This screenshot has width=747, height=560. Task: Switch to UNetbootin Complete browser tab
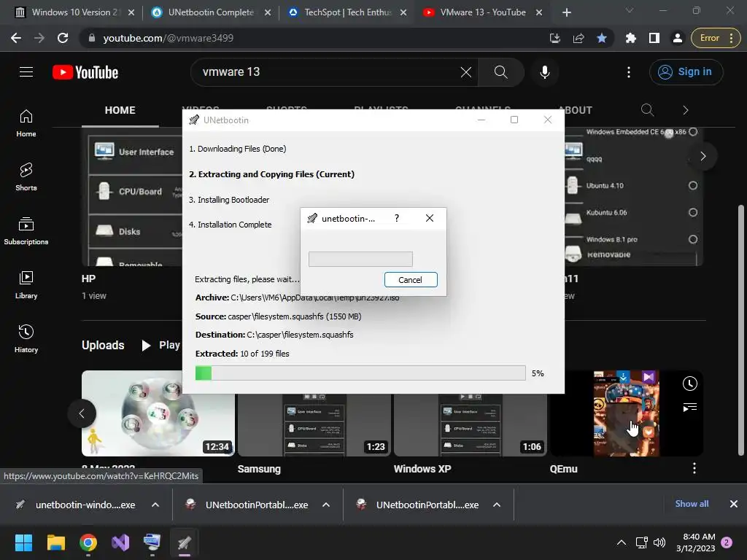211,12
